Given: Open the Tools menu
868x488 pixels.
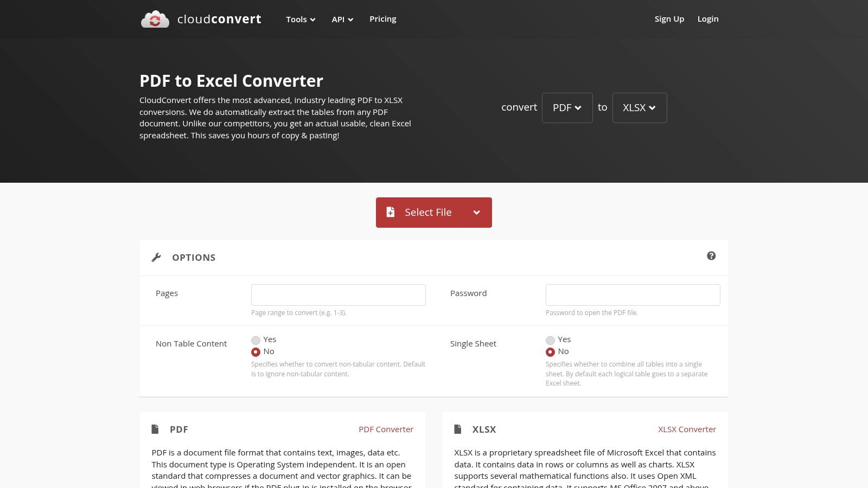Looking at the screenshot, I should point(301,20).
